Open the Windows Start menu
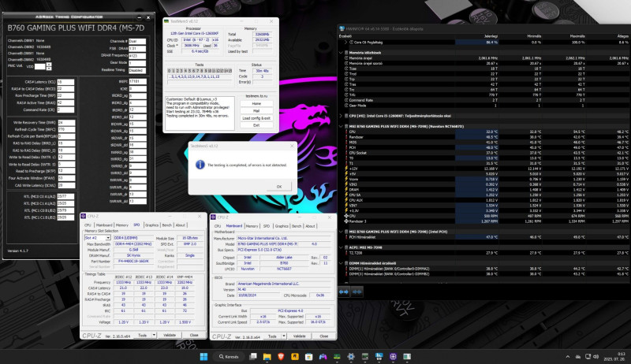 coord(203,356)
